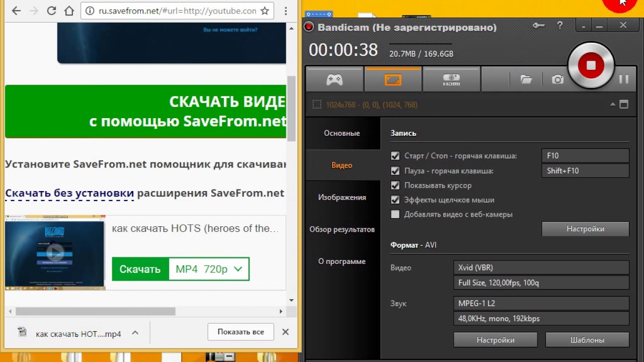
Task: Switch to Изображения tab
Action: coord(342,198)
